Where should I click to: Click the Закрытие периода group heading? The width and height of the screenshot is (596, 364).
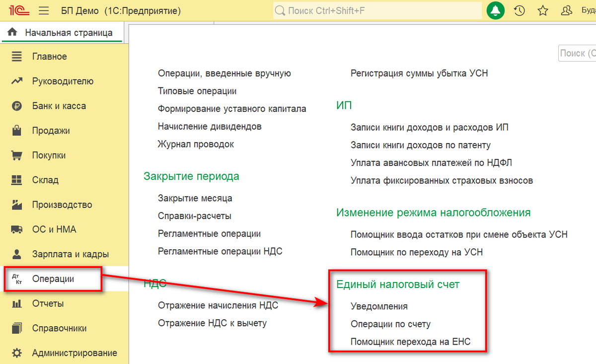(191, 176)
